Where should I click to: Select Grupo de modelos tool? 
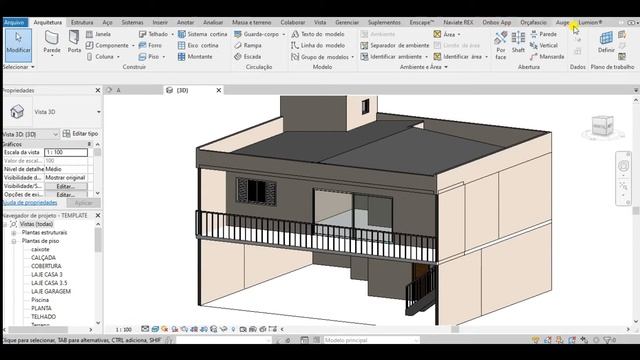click(x=320, y=57)
